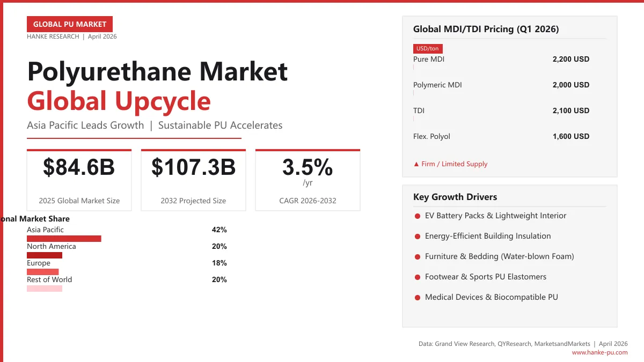
Task: Click the Global Upcycle red heading
Action: [x=119, y=101]
